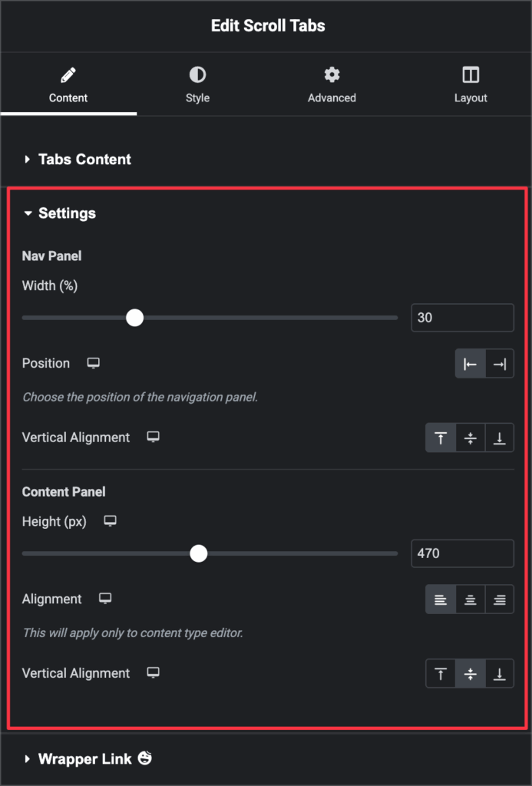Click the device icon next to Nav Vertical Alignment
This screenshot has width=532, height=786.
pyautogui.click(x=153, y=437)
